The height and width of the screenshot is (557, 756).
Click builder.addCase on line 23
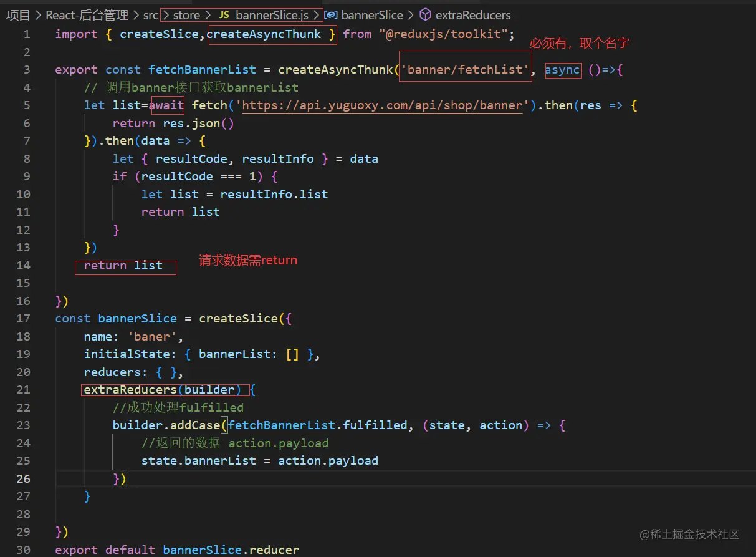166,425
